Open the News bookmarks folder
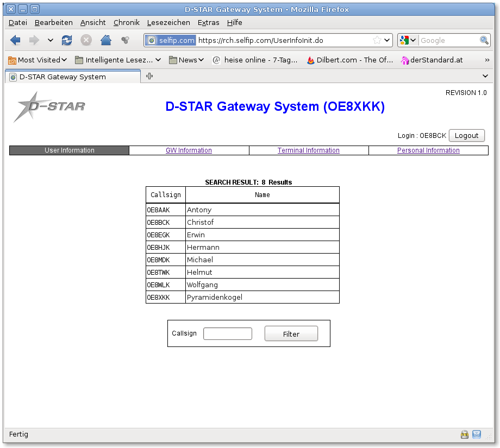Screen dimensions: 500x448 coord(186,60)
